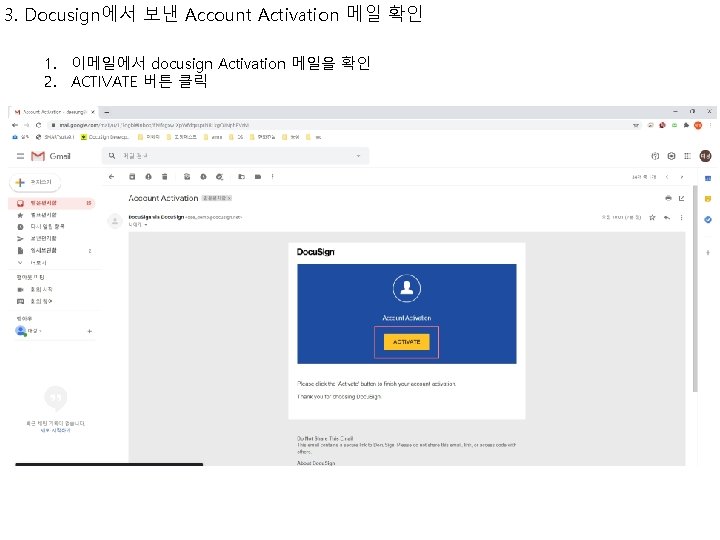The width and height of the screenshot is (720, 540).
Task: Open the DocuSign bookmark in bookmarks bar
Action: pyautogui.click(x=105, y=137)
